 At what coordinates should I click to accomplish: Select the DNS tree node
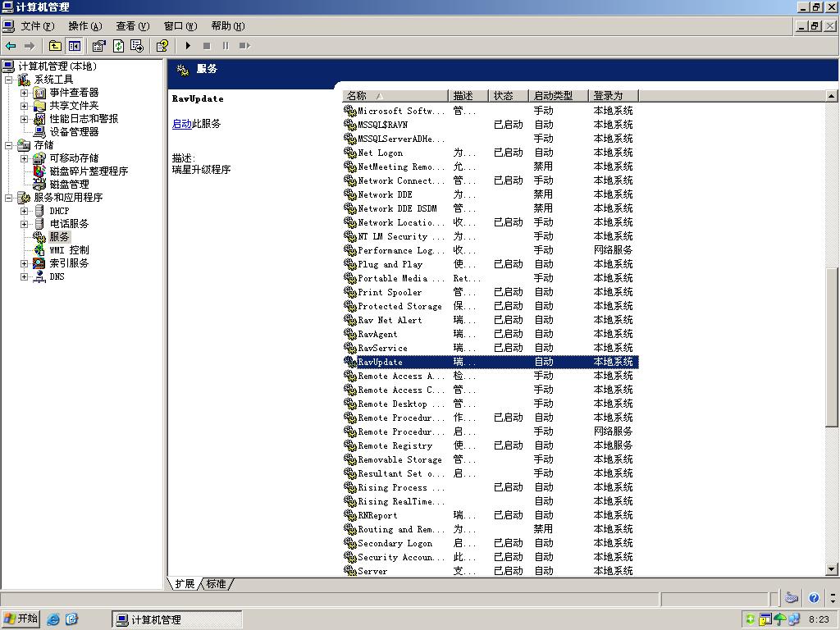(x=57, y=276)
